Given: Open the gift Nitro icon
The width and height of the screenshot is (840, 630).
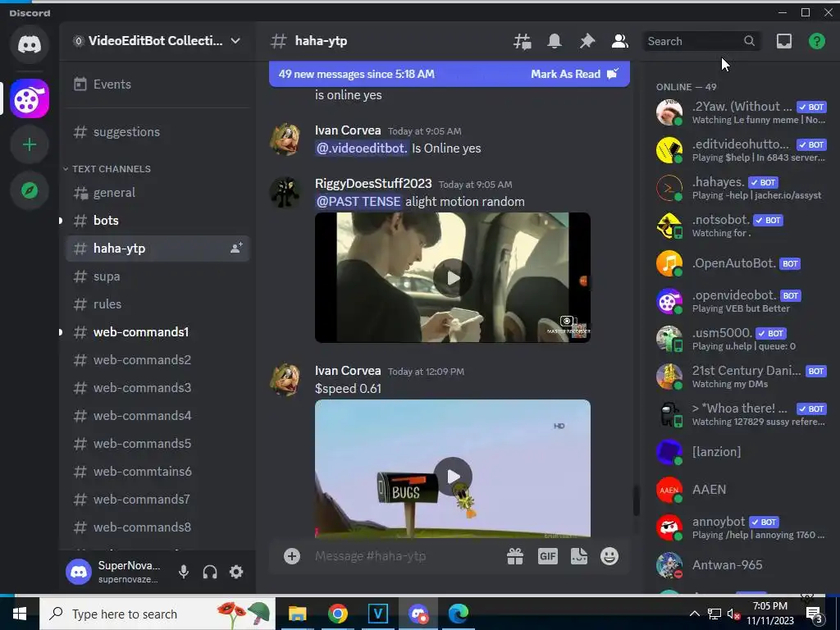Looking at the screenshot, I should (515, 556).
